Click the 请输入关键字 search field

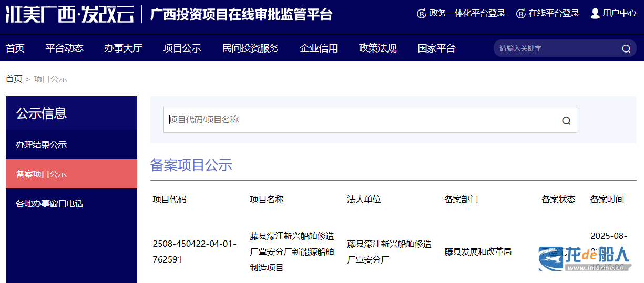(x=557, y=48)
